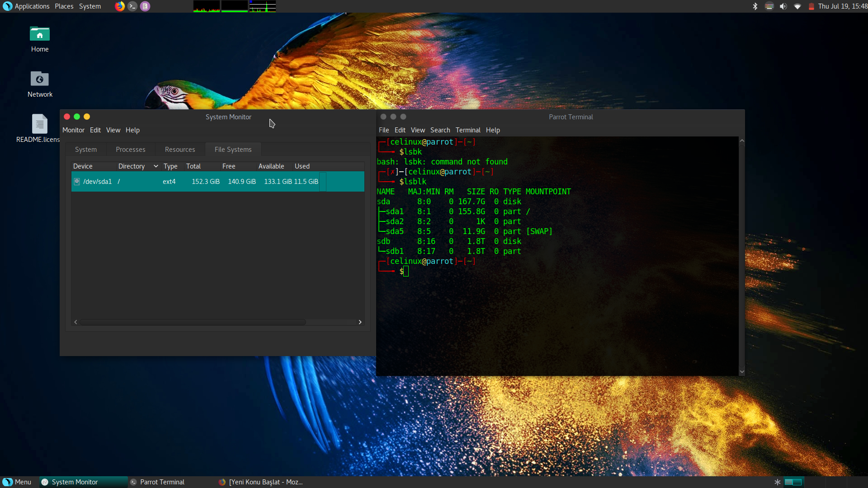Image resolution: width=868 pixels, height=488 pixels.
Task: Open Help menu in Parrot Terminal
Action: point(493,130)
